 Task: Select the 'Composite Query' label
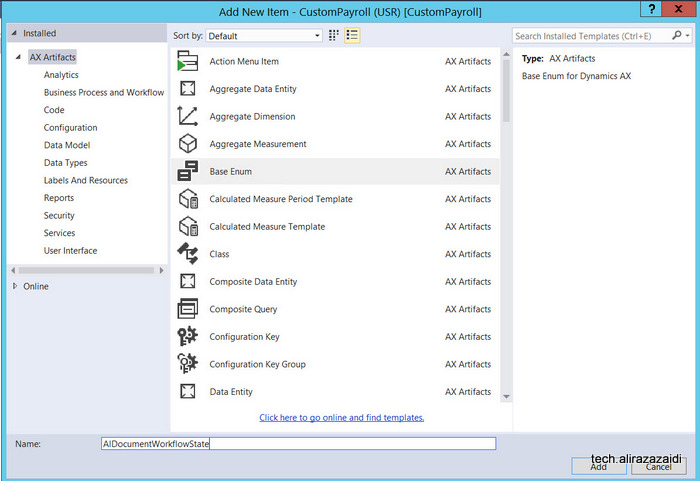[243, 309]
